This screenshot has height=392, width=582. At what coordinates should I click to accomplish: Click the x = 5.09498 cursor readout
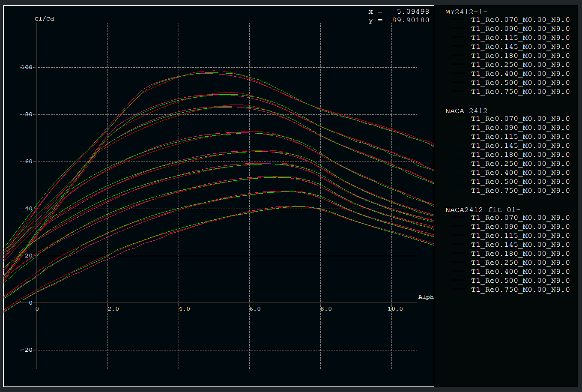pyautogui.click(x=399, y=12)
